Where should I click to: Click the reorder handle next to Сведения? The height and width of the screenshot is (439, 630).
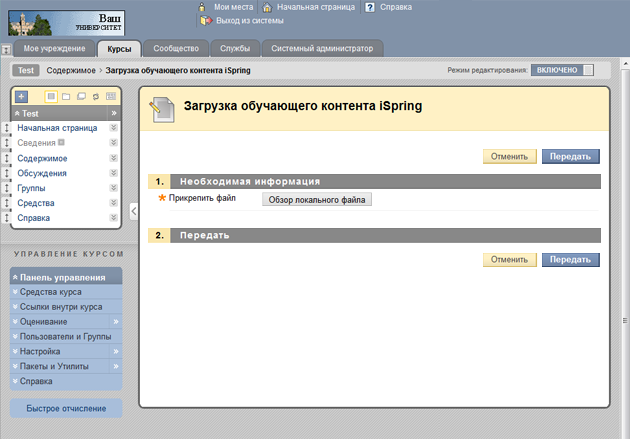(x=6, y=143)
